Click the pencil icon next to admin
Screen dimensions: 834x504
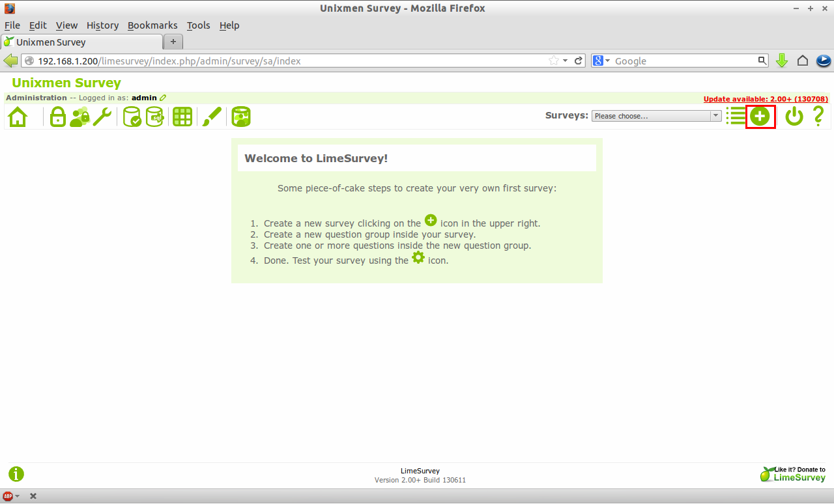click(x=163, y=98)
